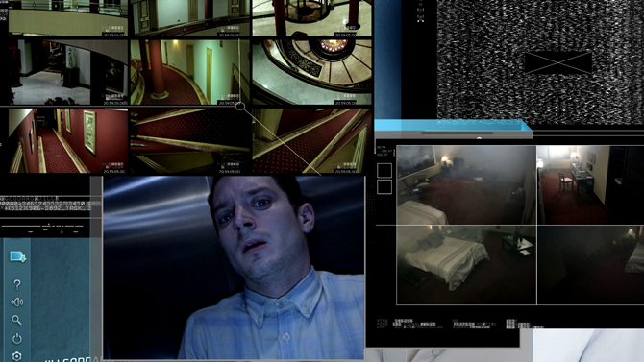Open the overhead atrium chandelier camera feed
644x362 pixels.
click(311, 72)
